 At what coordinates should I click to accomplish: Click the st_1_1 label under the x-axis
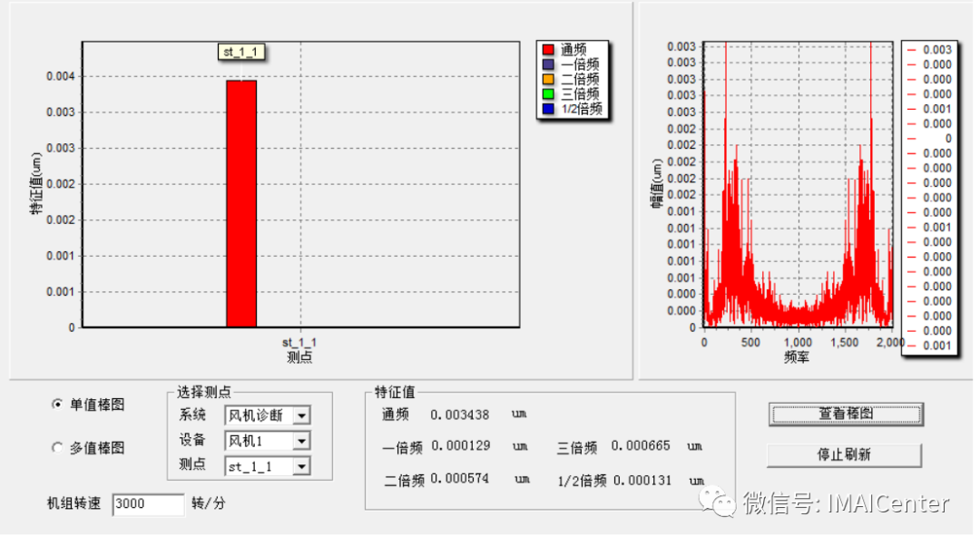pyautogui.click(x=299, y=343)
